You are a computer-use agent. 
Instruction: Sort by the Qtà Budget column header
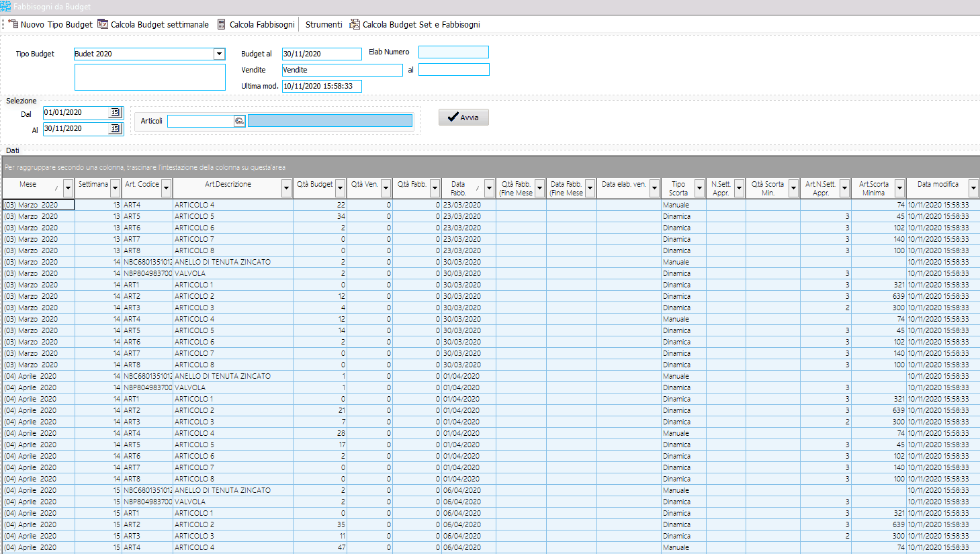(314, 184)
